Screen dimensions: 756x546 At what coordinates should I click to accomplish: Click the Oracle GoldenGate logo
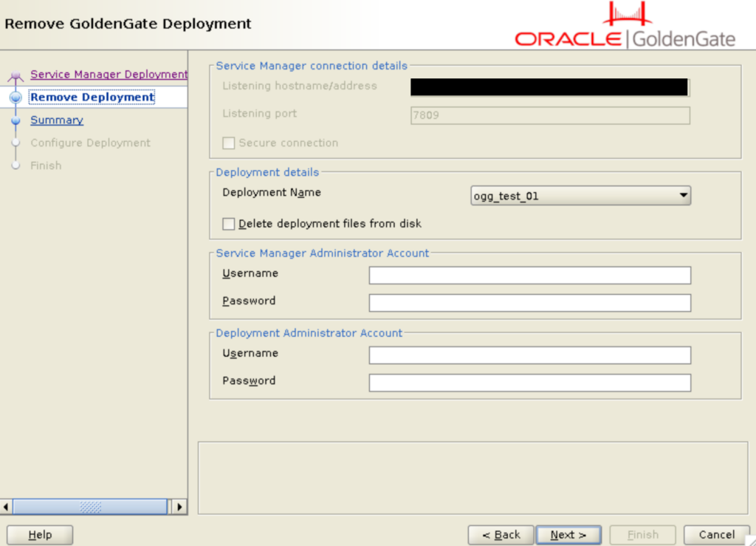click(x=625, y=26)
